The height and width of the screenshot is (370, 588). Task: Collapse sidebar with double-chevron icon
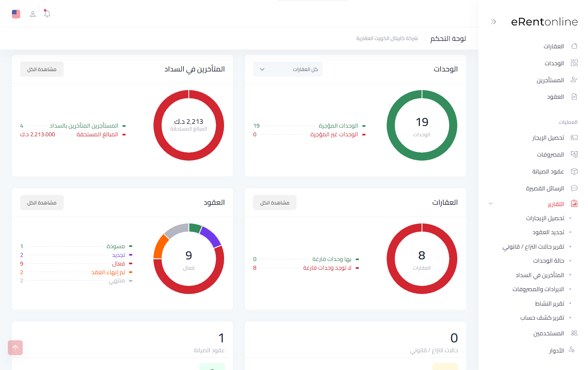coord(493,22)
